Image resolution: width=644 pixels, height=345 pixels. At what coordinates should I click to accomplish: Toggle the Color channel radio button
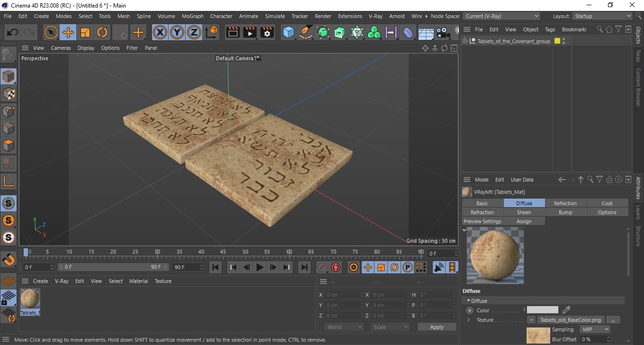pos(470,310)
